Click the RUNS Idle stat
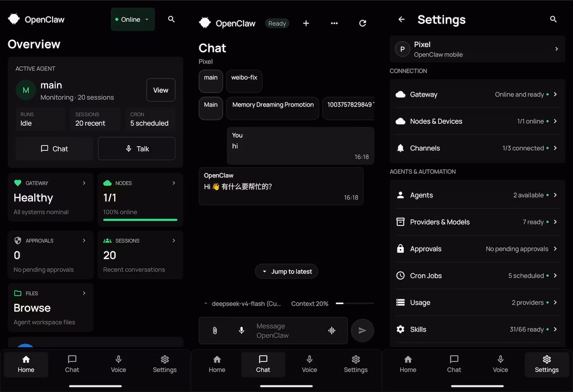This screenshot has height=392, width=573. click(40, 119)
